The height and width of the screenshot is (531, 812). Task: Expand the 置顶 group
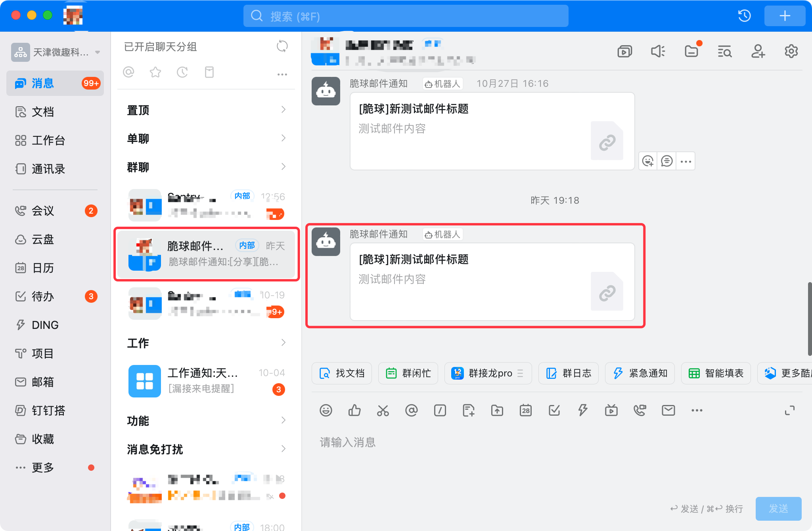pyautogui.click(x=206, y=110)
